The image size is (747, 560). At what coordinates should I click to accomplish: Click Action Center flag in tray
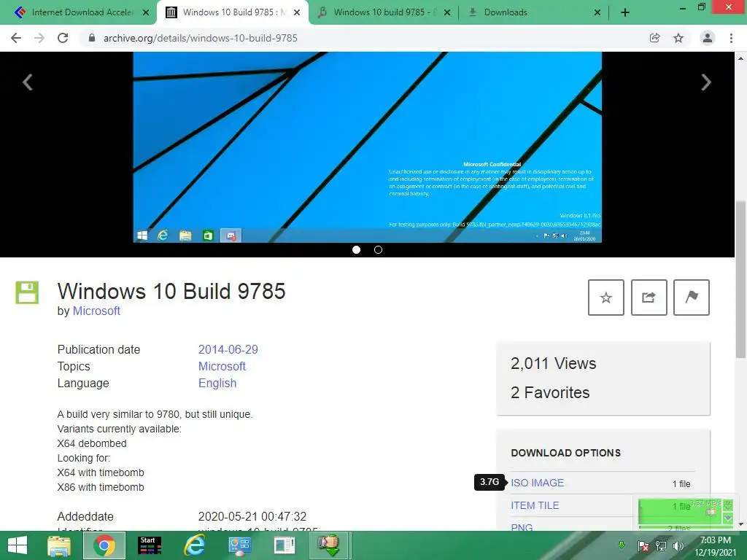pos(643,545)
